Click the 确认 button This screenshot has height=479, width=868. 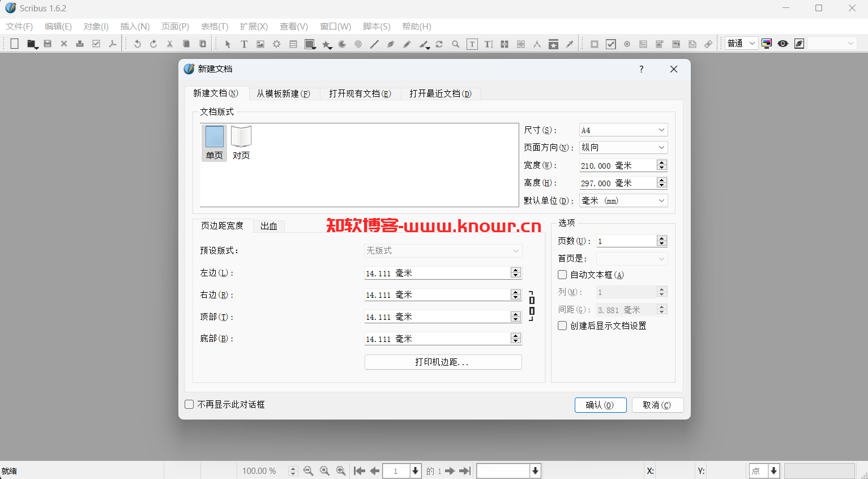[600, 405]
